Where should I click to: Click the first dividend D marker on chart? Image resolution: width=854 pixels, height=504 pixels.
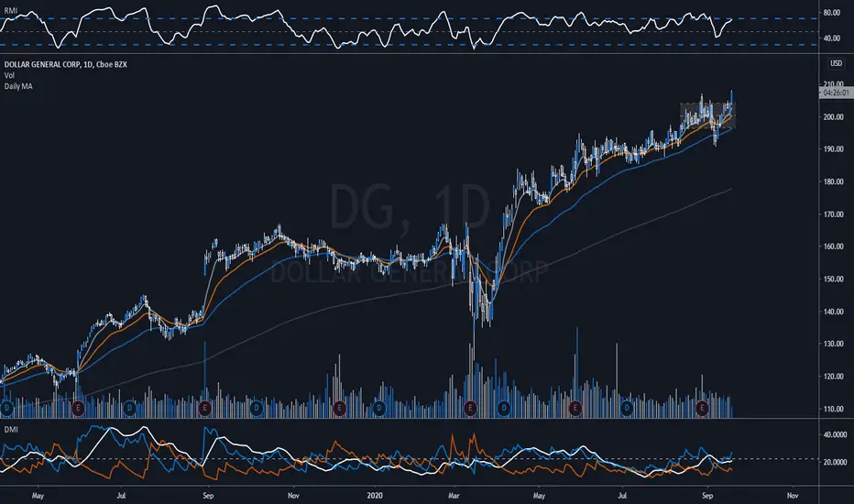coord(7,408)
